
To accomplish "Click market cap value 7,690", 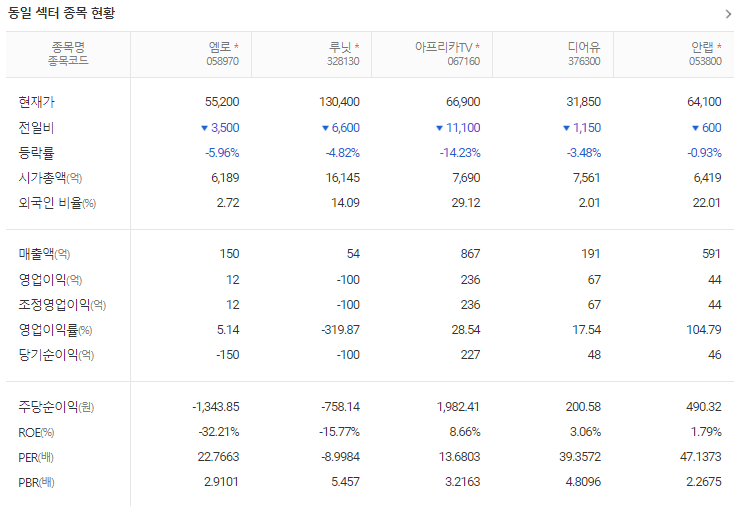I will (x=466, y=178).
